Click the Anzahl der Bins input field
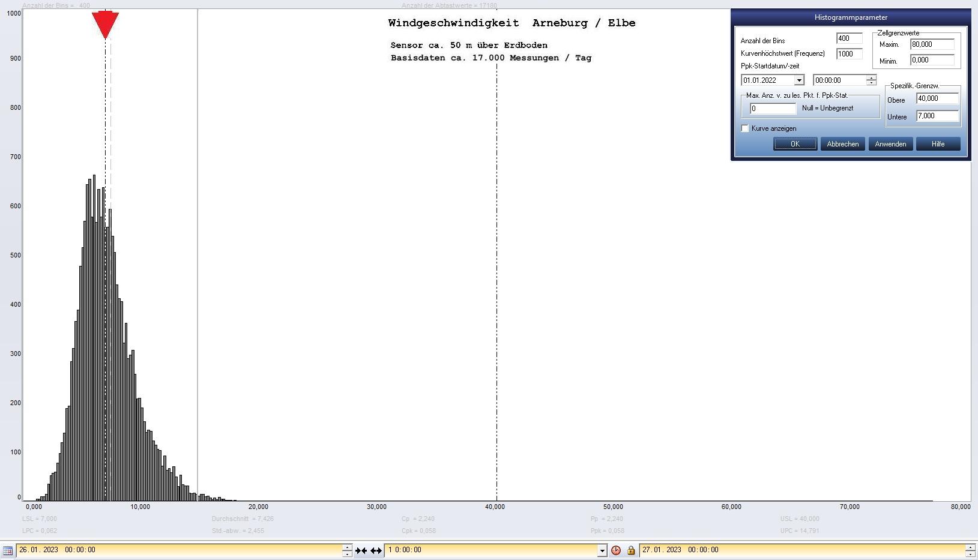Viewport: 978px width, 560px height. click(849, 38)
